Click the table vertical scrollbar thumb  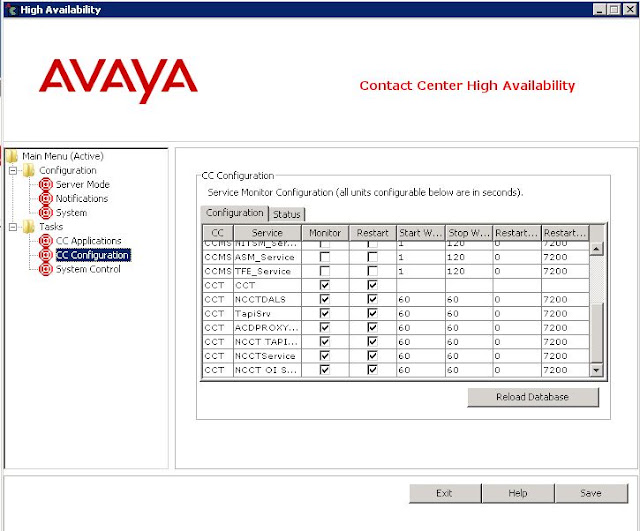597,333
